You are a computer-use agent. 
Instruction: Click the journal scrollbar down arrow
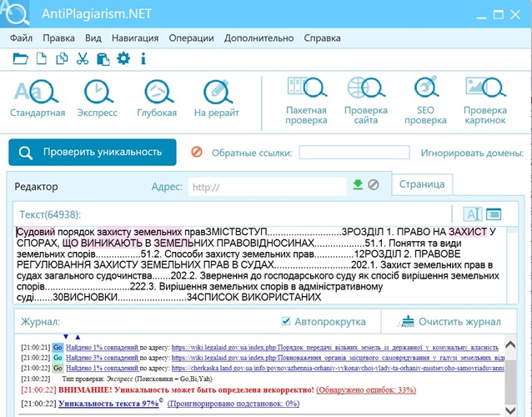510,409
